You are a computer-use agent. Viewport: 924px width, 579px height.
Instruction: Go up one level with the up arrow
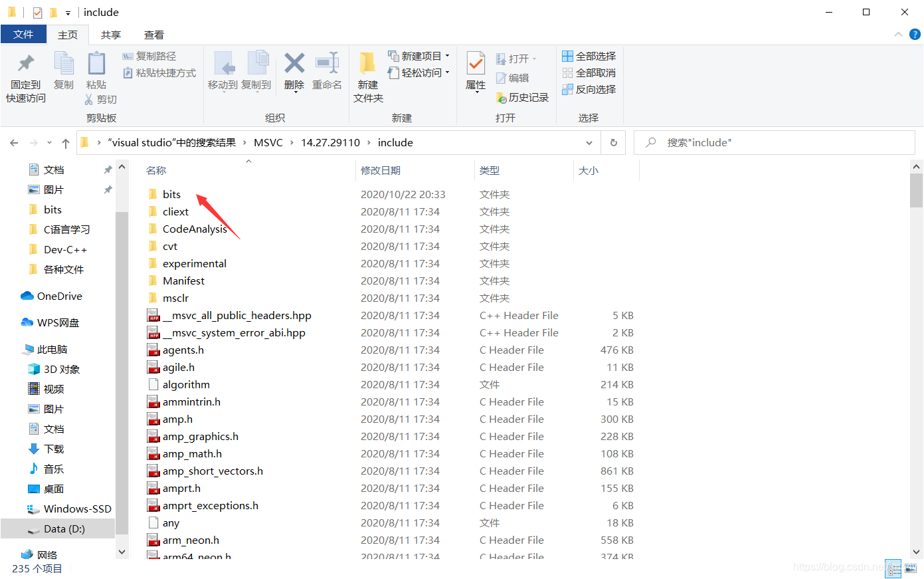click(66, 143)
